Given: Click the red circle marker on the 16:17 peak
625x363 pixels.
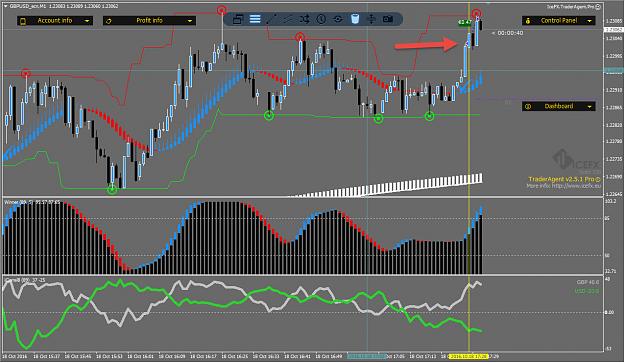Looking at the screenshot, I should tap(222, 10).
